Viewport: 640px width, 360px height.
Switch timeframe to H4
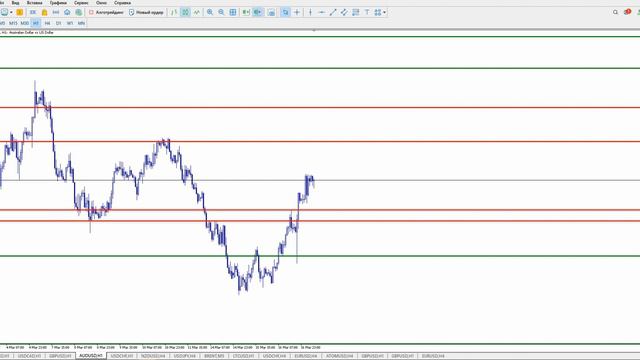tap(47, 23)
